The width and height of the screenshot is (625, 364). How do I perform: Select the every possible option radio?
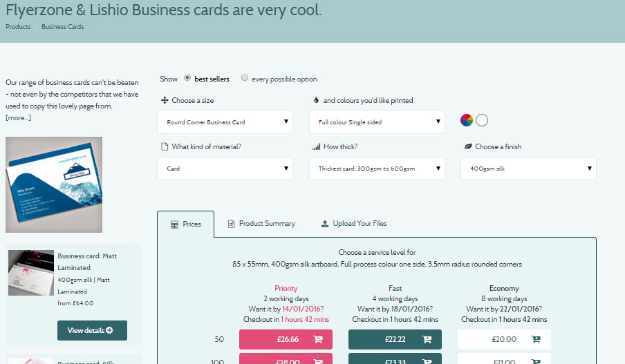coord(244,77)
